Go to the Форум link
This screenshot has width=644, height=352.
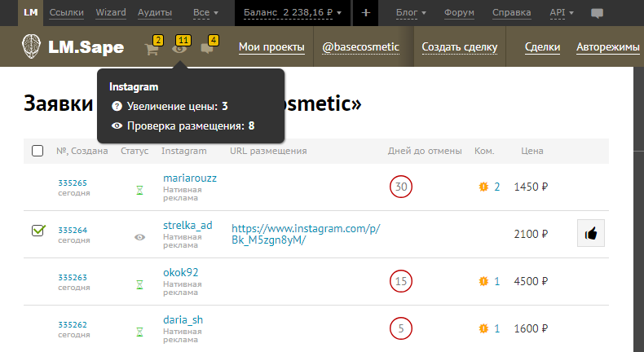[459, 13]
